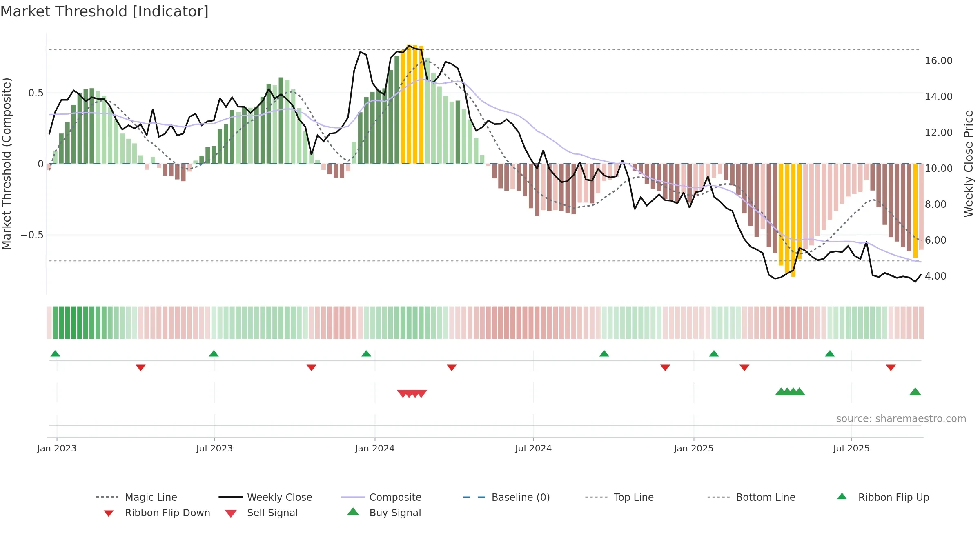
Task: Click the −0.5 composite axis label
Action: pyautogui.click(x=32, y=235)
